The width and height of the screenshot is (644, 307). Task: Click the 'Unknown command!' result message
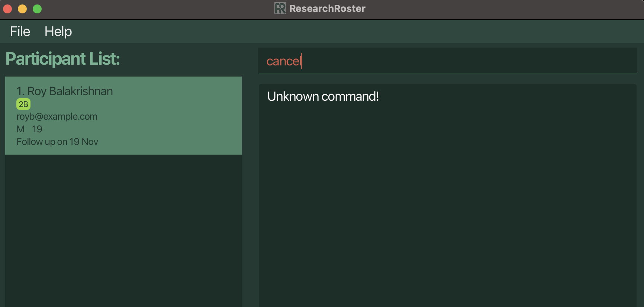pyautogui.click(x=323, y=97)
